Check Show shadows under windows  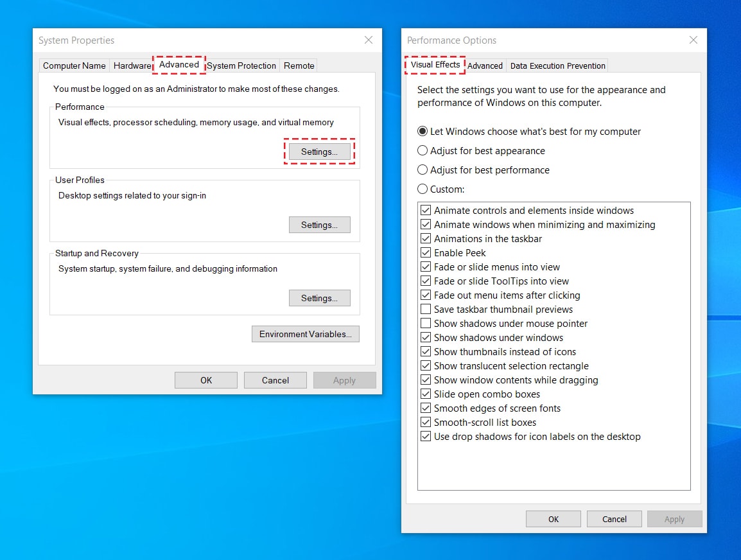(426, 337)
